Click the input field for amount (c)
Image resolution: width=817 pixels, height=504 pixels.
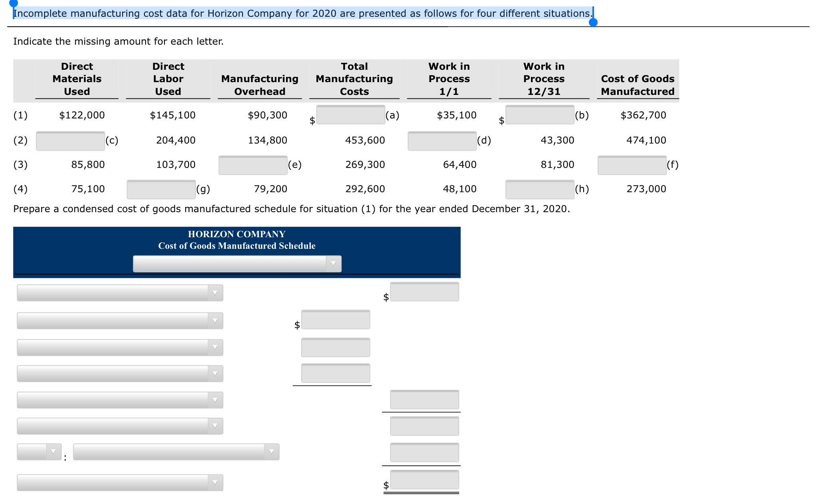70,141
